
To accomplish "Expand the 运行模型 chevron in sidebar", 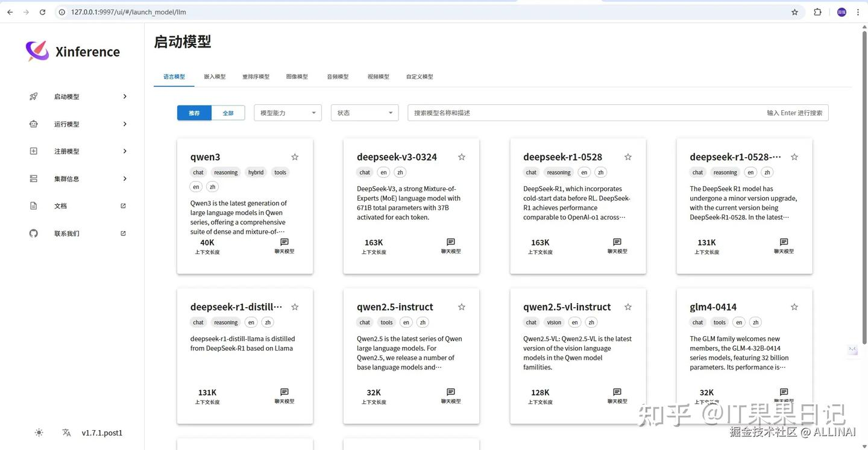I will point(125,124).
